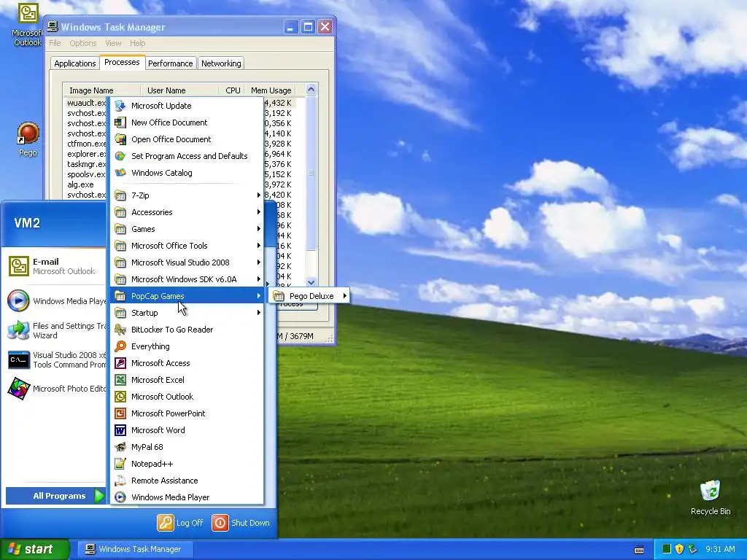747x560 pixels.
Task: Click the New Office Document icon
Action: [120, 122]
